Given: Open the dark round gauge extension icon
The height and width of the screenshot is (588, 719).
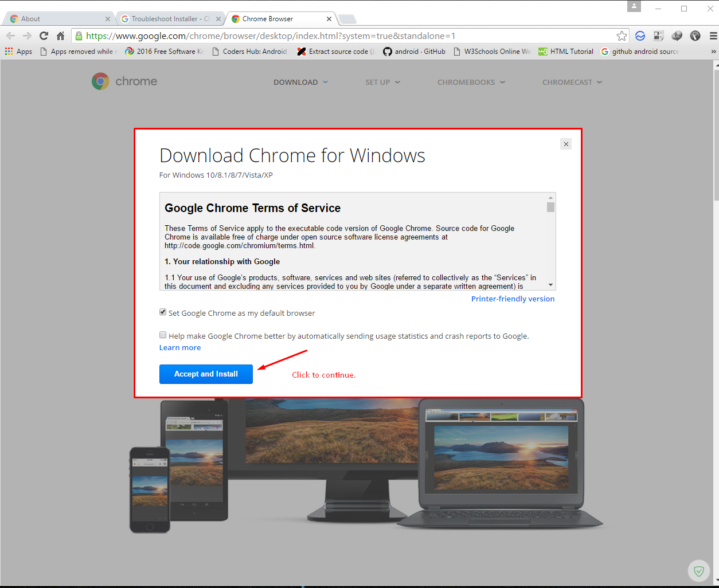Looking at the screenshot, I should tap(695, 36).
